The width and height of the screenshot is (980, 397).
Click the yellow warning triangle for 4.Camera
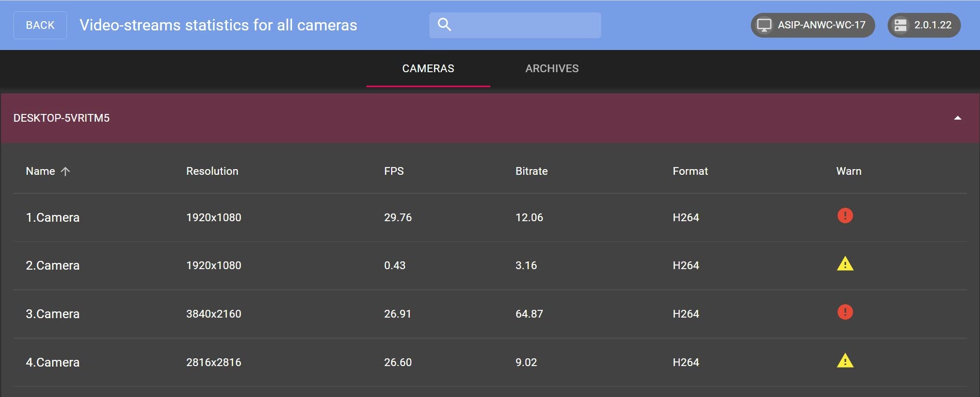(845, 360)
